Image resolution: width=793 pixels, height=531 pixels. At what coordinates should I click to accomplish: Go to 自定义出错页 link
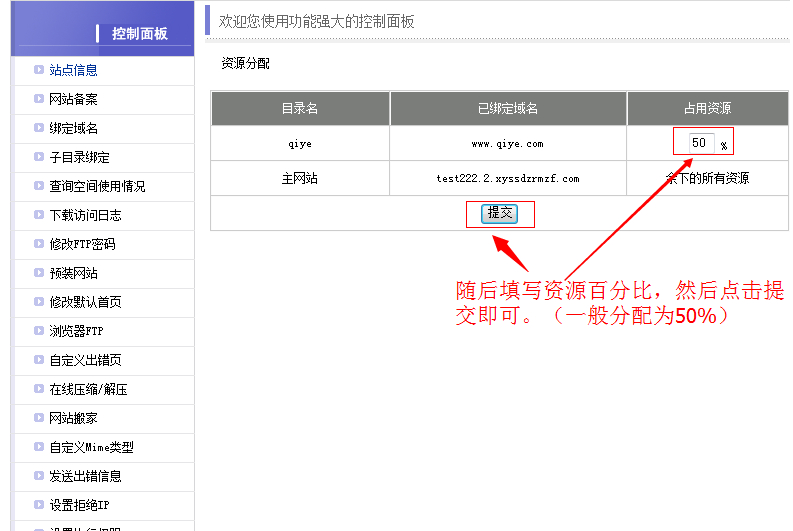click(x=85, y=360)
